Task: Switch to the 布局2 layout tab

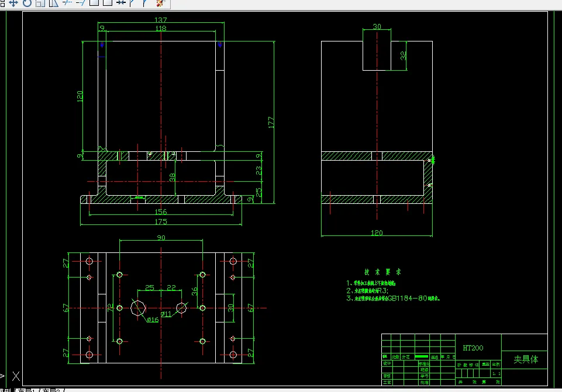Action: [52, 390]
